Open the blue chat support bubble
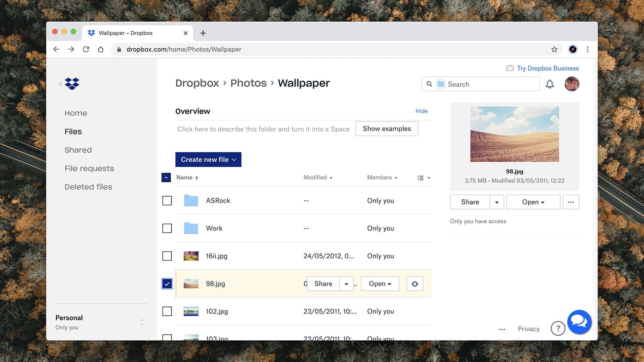Viewport: 644px width, 362px height. [579, 322]
